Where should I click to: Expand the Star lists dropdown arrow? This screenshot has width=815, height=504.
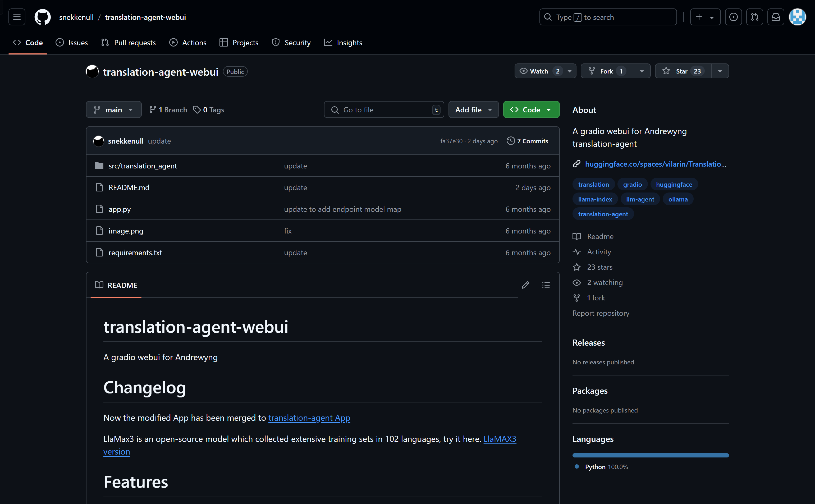click(x=720, y=71)
